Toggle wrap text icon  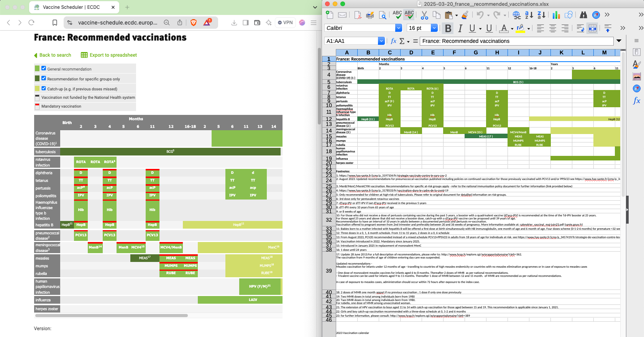point(580,28)
